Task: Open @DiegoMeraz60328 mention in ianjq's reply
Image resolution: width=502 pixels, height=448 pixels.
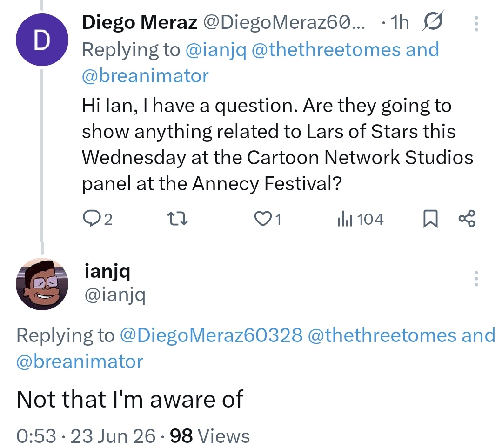Action: click(211, 335)
